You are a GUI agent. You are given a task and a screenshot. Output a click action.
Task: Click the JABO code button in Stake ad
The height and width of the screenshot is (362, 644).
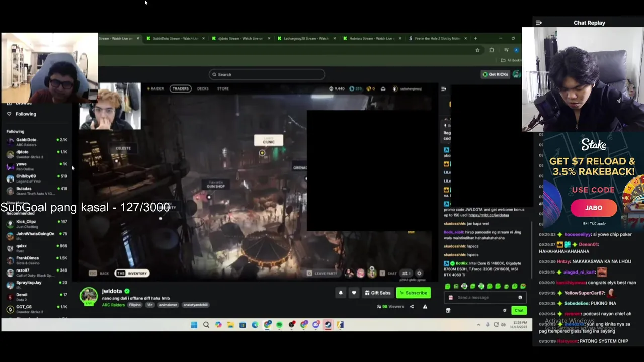(x=594, y=208)
